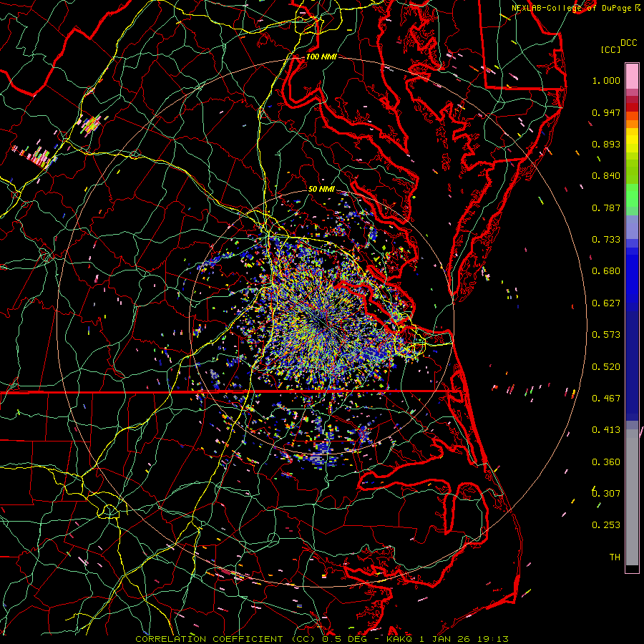Image resolution: width=644 pixels, height=644 pixels.
Task: Click the bright green segment of color bar
Action: [x=632, y=195]
